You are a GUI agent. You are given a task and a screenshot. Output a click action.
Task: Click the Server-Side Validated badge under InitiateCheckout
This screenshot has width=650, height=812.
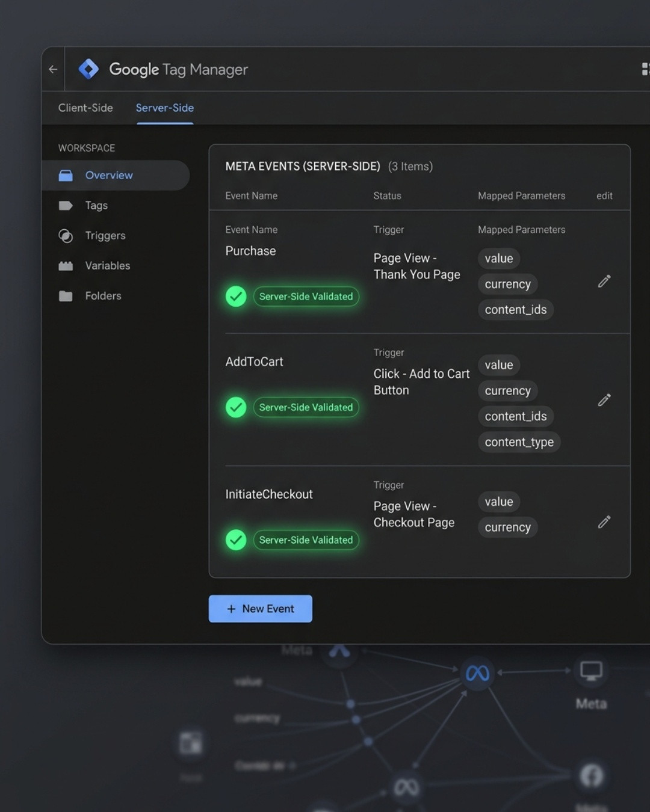(x=306, y=540)
